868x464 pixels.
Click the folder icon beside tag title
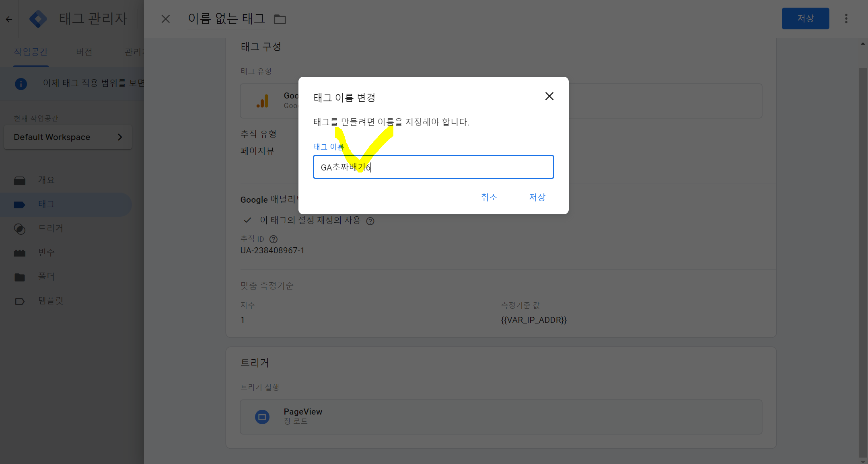[280, 19]
